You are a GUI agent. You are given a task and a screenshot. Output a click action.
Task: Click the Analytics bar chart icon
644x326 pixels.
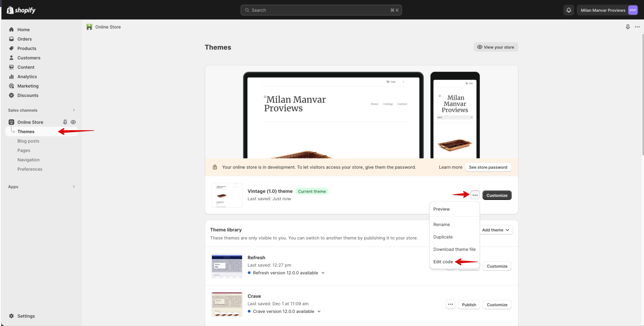click(11, 76)
